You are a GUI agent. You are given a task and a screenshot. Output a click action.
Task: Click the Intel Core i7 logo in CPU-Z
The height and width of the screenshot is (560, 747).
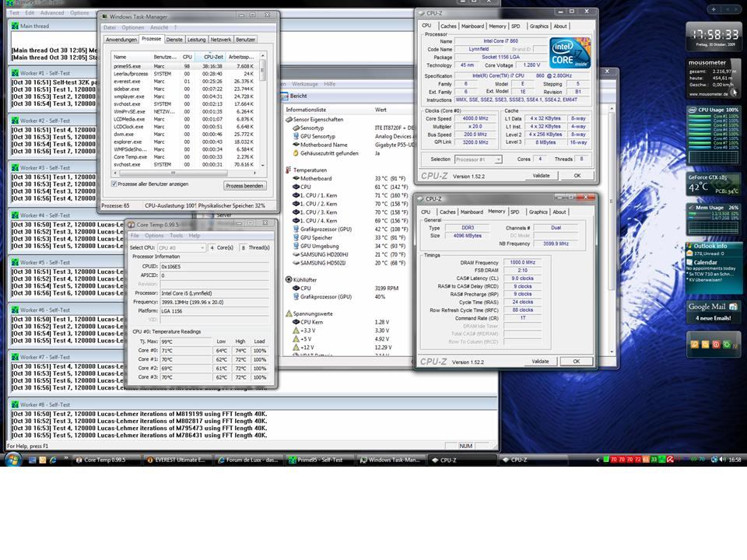[570, 53]
